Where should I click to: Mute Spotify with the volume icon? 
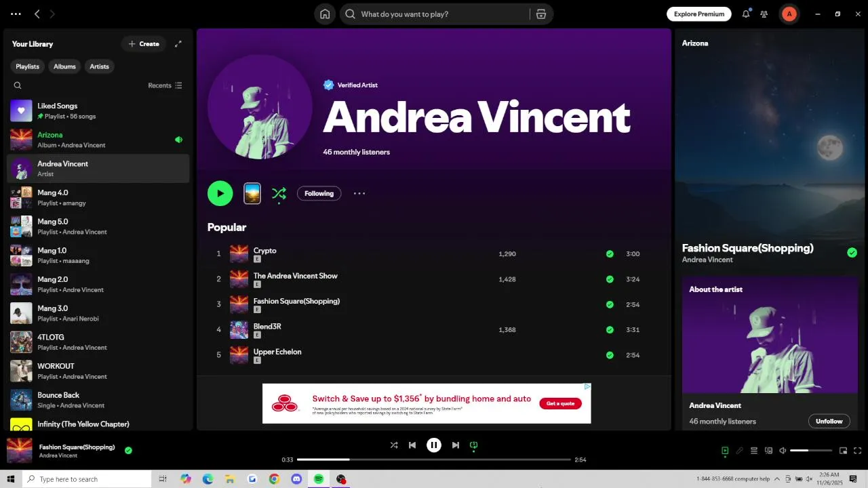click(783, 451)
